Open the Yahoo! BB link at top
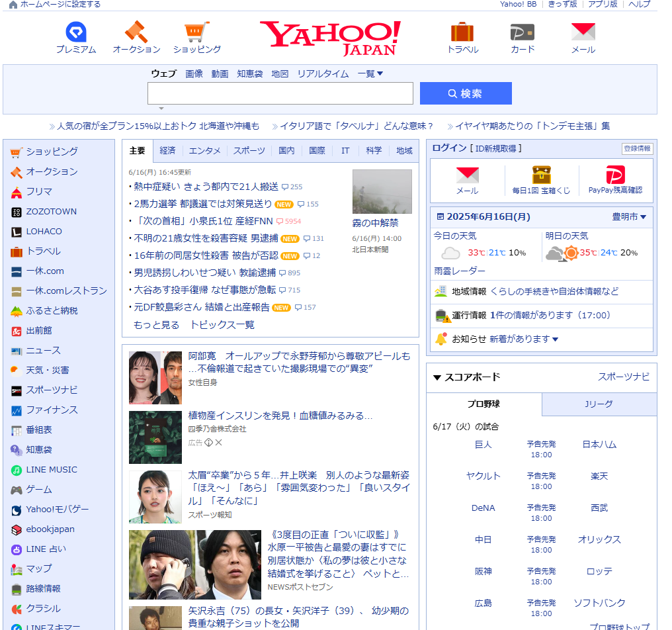The width and height of the screenshot is (672, 630). [x=518, y=4]
